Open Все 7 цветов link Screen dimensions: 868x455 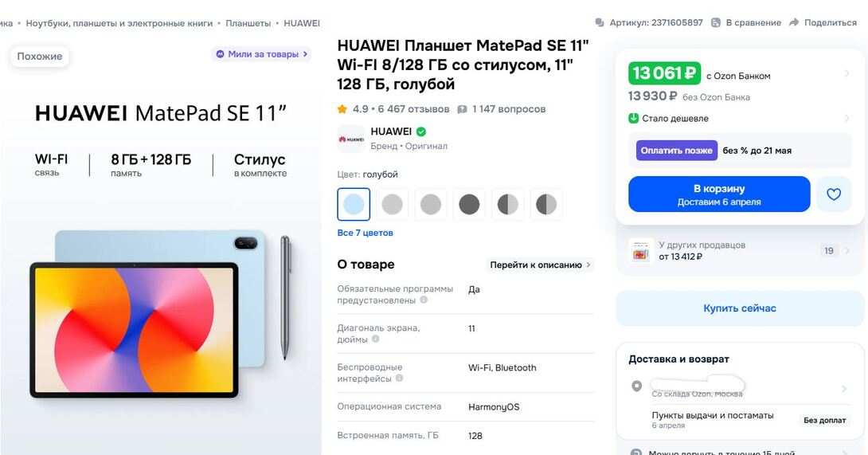366,233
